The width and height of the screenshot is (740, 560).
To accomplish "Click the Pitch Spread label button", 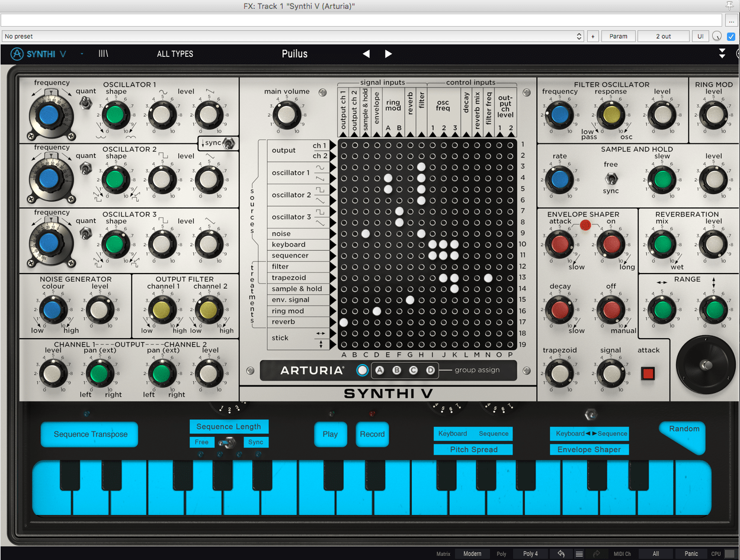I will tap(473, 449).
